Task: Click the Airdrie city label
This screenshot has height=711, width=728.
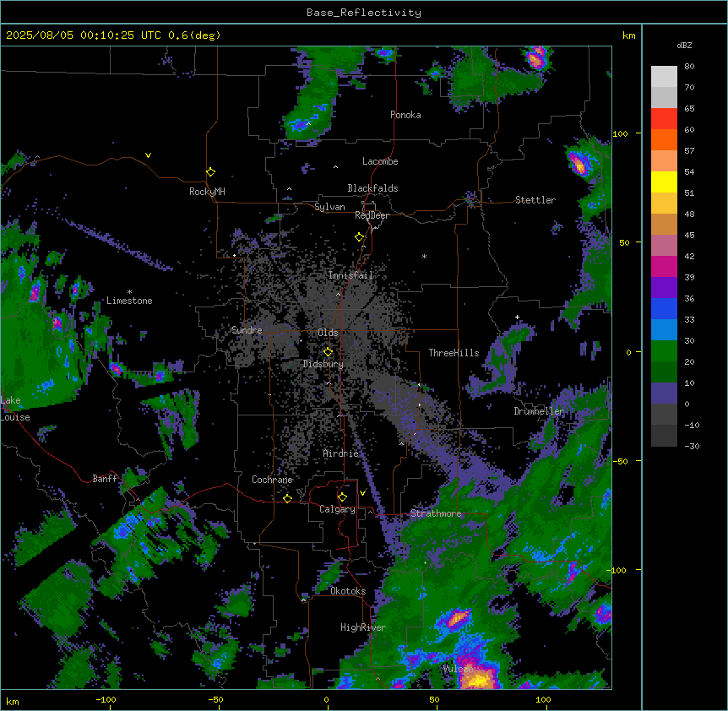Action: [341, 453]
